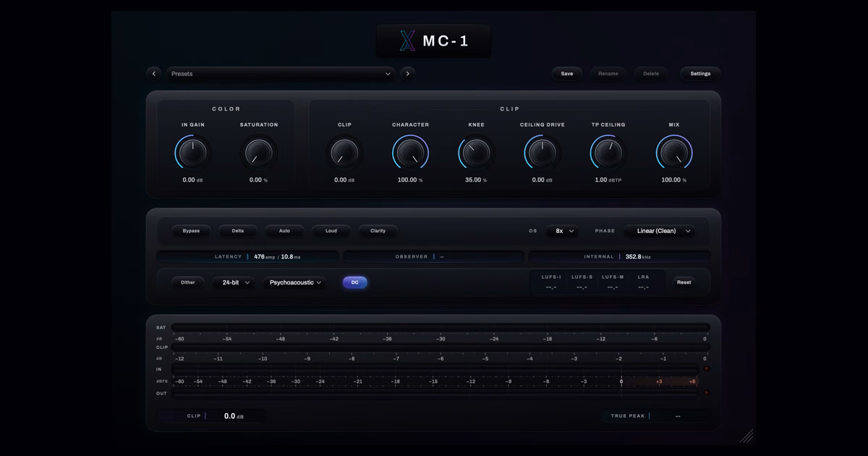Edit the Clip 0.00 dB knob value

(x=344, y=180)
